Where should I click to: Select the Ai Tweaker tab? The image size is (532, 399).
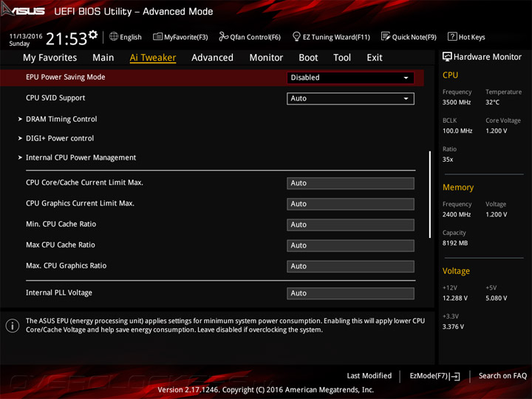coord(153,58)
